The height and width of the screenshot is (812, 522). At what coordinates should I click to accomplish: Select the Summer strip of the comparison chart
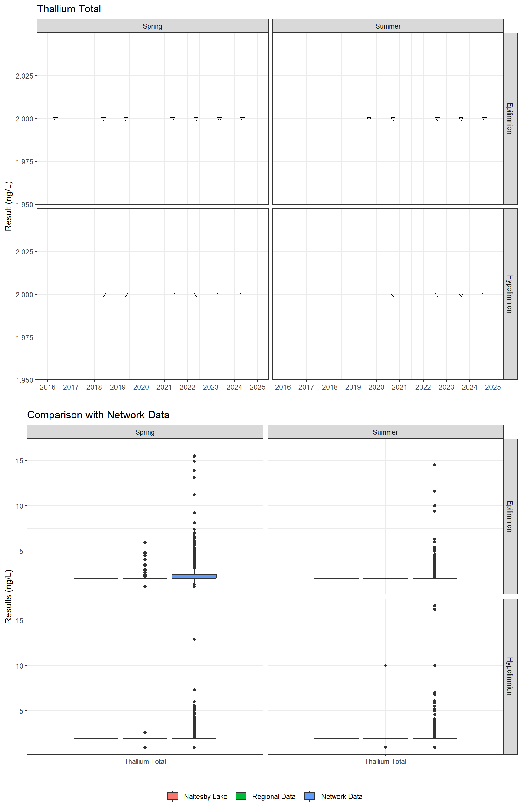click(385, 432)
